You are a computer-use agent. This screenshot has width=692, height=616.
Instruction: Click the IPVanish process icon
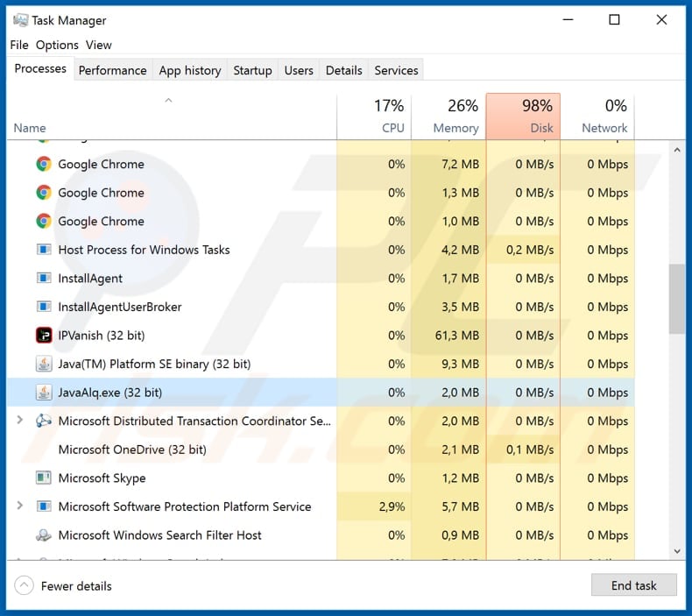click(x=44, y=336)
